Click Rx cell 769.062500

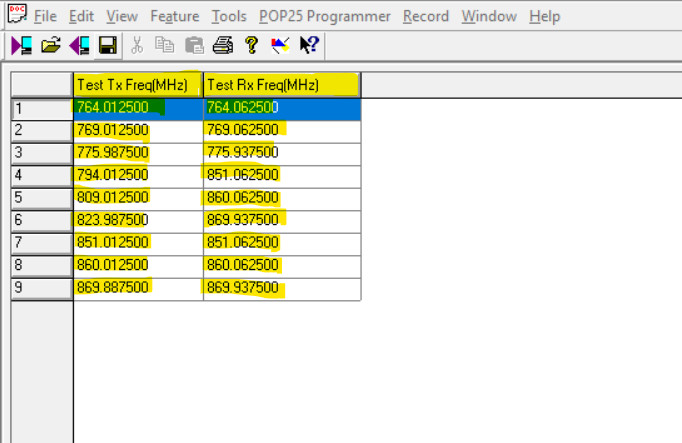point(282,132)
